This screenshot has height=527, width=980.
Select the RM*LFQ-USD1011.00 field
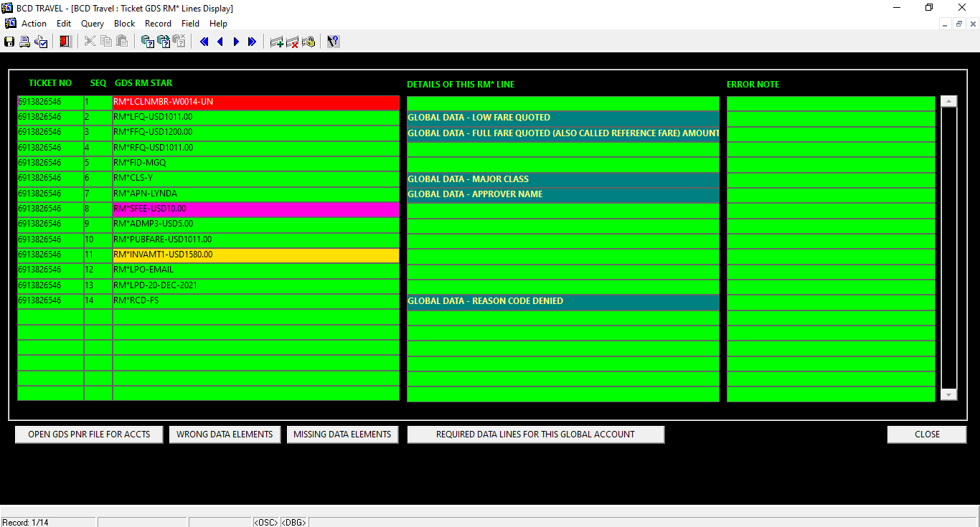[255, 118]
